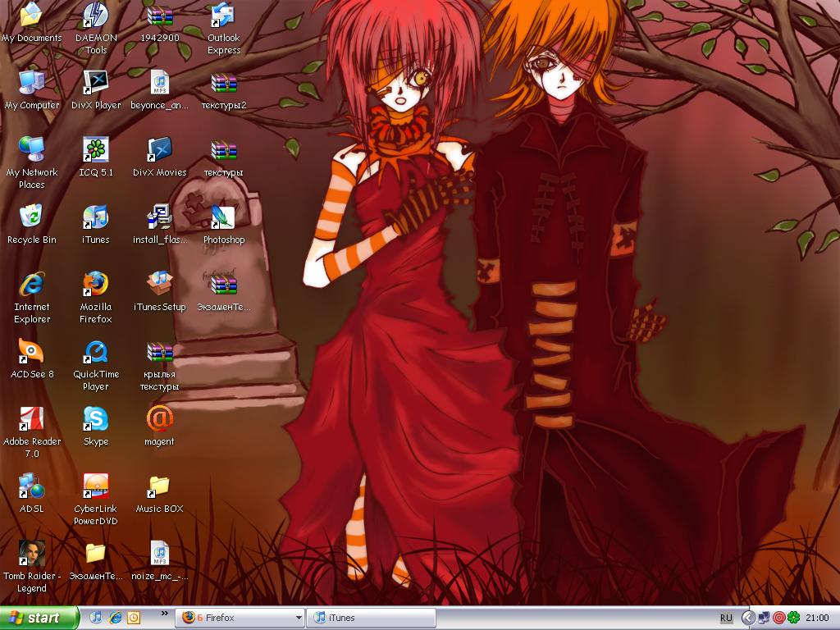The image size is (840, 630).
Task: Open My Network Places icon
Action: click(x=32, y=163)
